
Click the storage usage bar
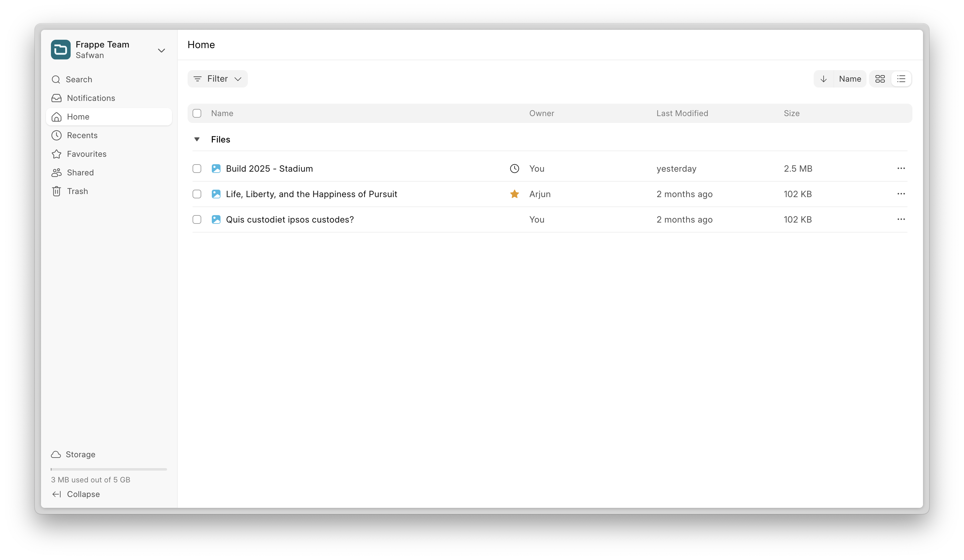109,469
